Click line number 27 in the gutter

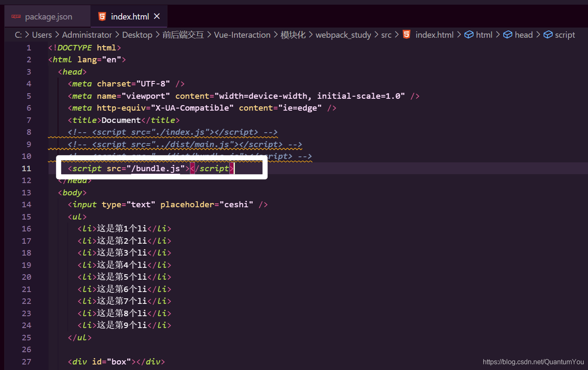[x=26, y=362]
